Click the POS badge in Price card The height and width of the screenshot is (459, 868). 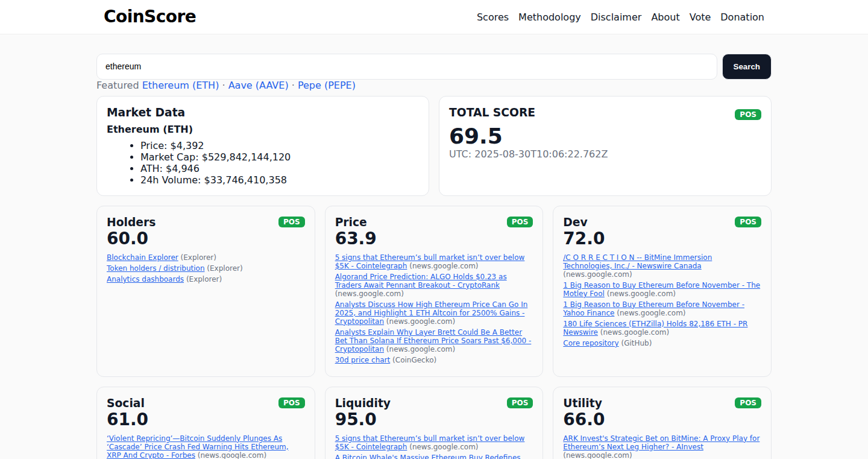click(x=520, y=222)
